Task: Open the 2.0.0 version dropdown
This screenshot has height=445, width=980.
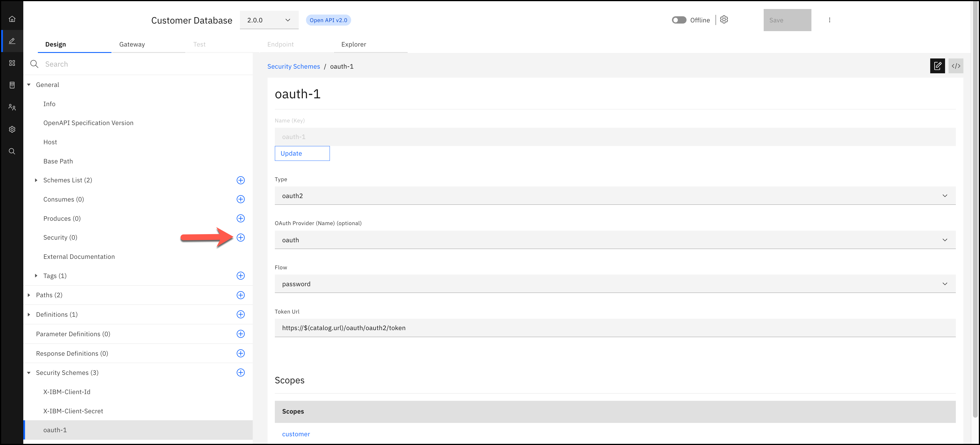Action: [269, 20]
